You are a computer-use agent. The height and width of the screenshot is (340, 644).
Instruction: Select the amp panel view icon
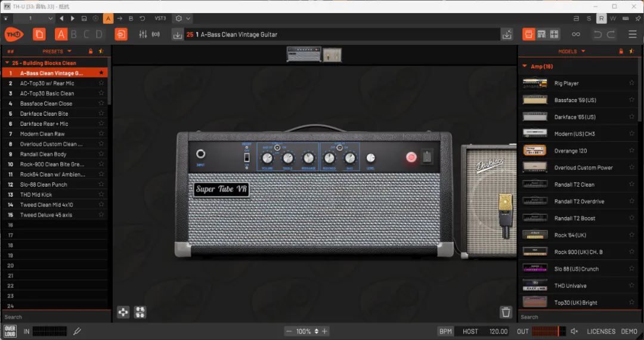click(541, 34)
